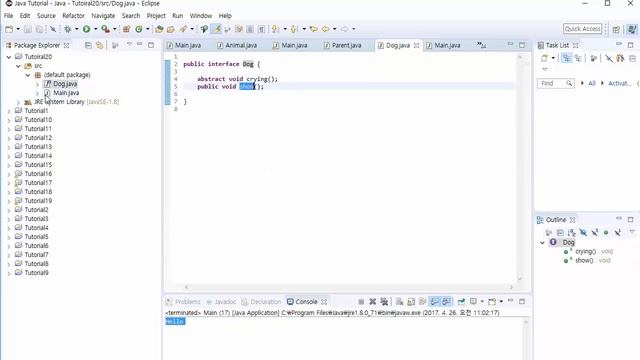The width and height of the screenshot is (640, 360).
Task: Collapse the Tutoiral20 project node
Action: click(9, 57)
